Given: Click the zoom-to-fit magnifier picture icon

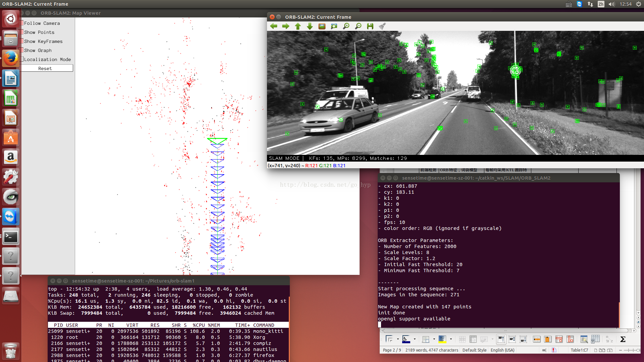Looking at the screenshot, I should point(334,26).
